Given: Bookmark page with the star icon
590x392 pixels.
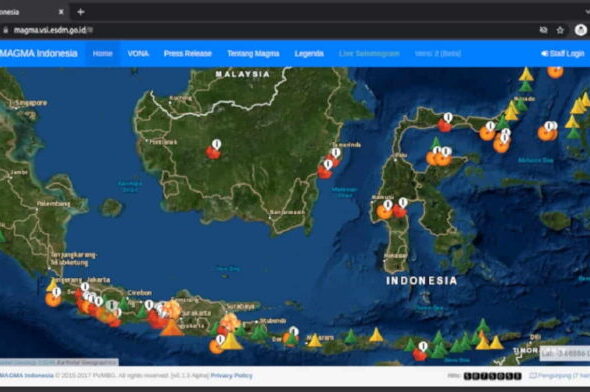Looking at the screenshot, I should coord(560,30).
